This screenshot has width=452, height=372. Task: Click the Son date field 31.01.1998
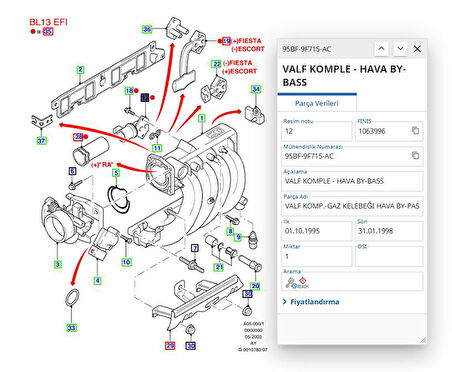pos(389,231)
